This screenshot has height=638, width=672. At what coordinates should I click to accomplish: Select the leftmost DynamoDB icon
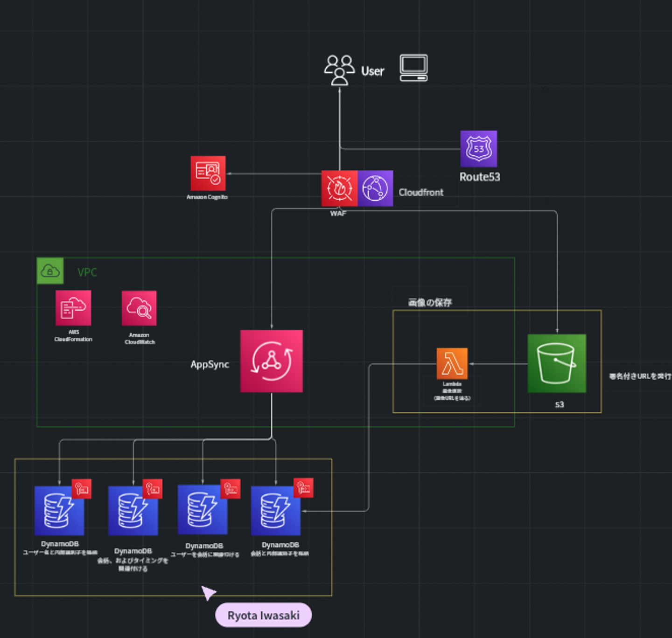point(59,511)
